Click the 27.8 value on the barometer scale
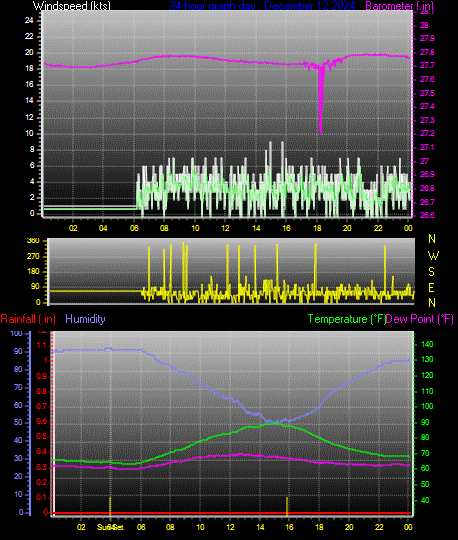Screen dimensions: 458x540 pyautogui.click(x=427, y=52)
